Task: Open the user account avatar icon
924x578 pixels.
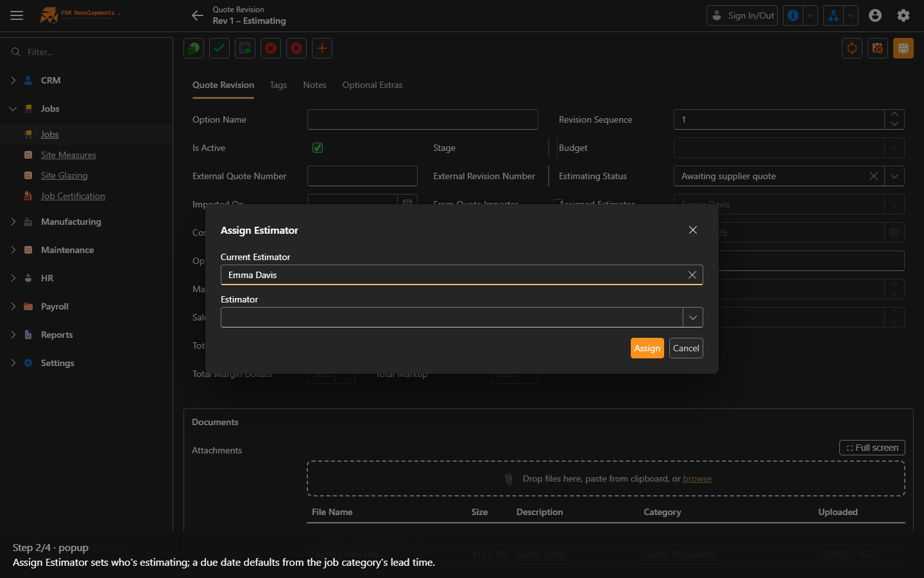Action: 875,15
